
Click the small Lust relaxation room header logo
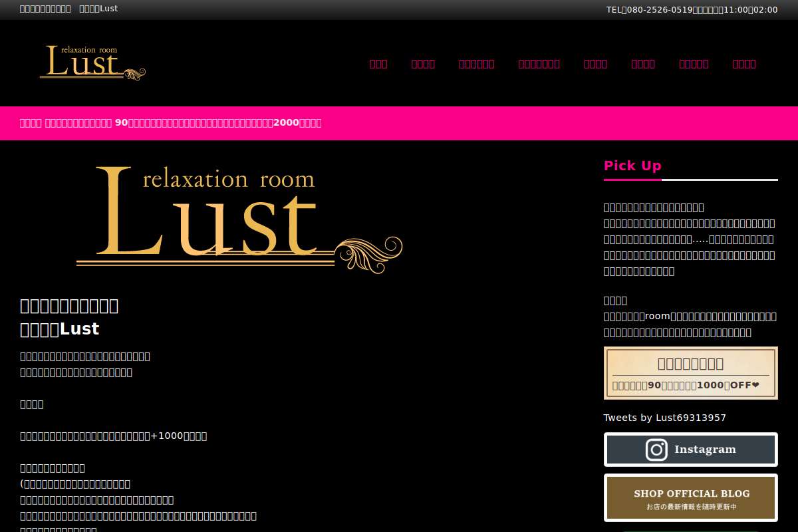[92, 63]
